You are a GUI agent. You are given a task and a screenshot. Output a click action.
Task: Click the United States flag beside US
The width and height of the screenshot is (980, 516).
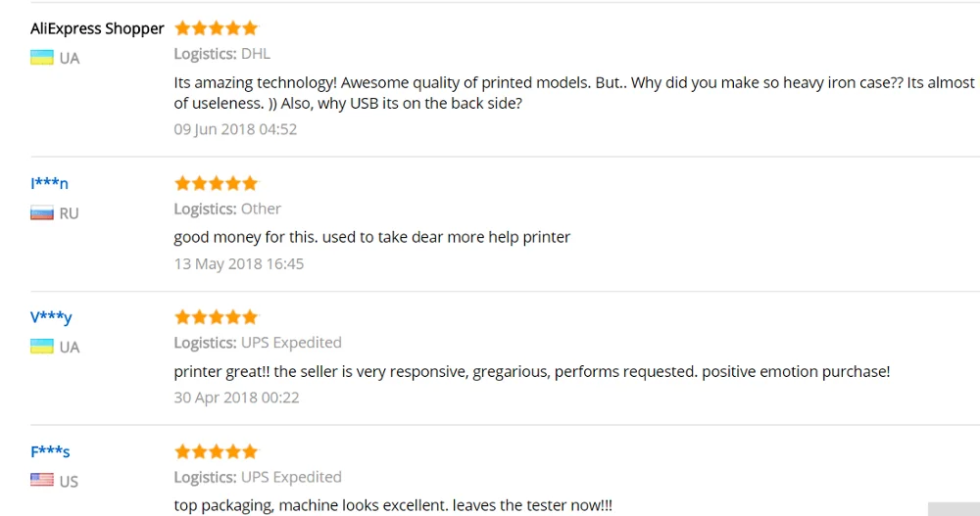[x=41, y=481]
